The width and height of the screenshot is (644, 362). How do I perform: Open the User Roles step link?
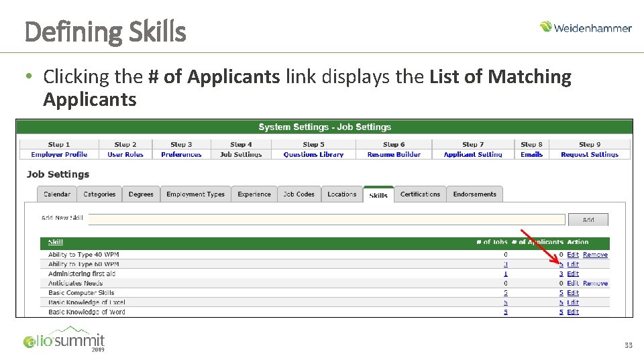125,154
